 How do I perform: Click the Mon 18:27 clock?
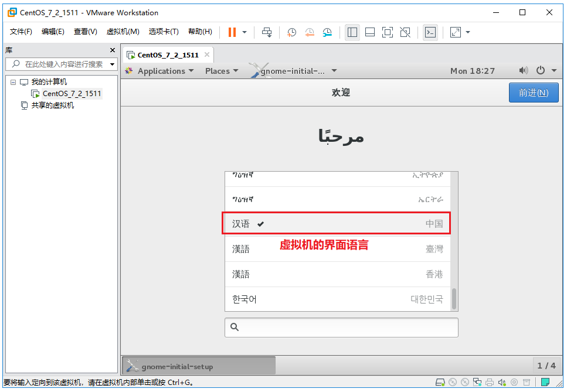pyautogui.click(x=472, y=71)
